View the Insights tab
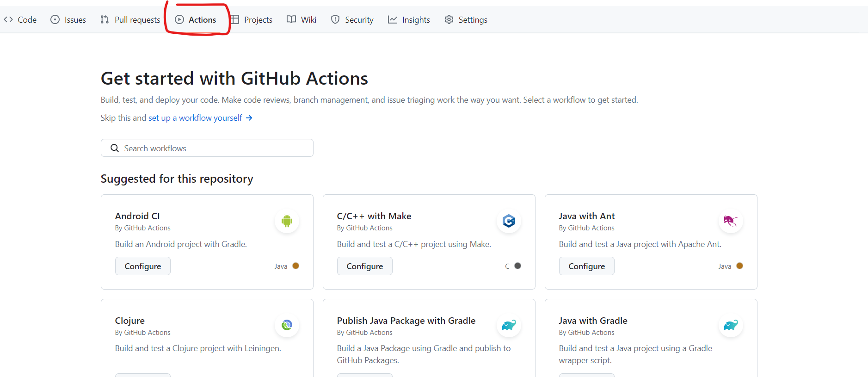This screenshot has width=868, height=377. click(409, 20)
